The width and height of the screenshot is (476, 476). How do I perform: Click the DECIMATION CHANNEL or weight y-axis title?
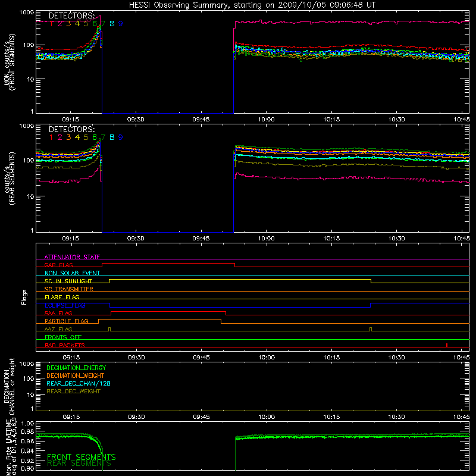coord(9,386)
